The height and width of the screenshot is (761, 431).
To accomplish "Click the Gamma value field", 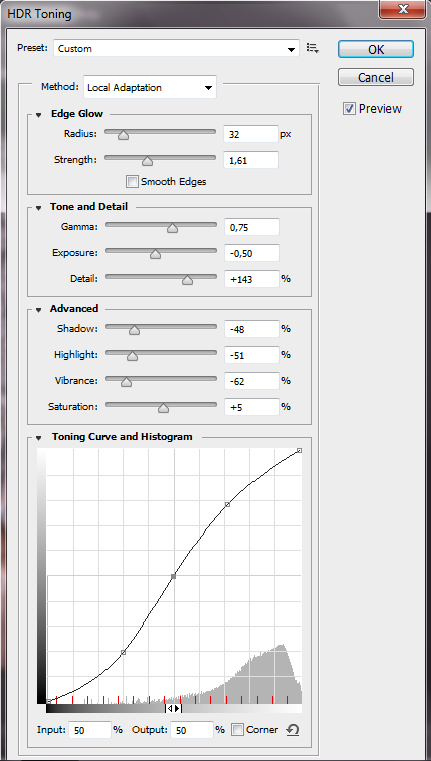I will [x=252, y=227].
